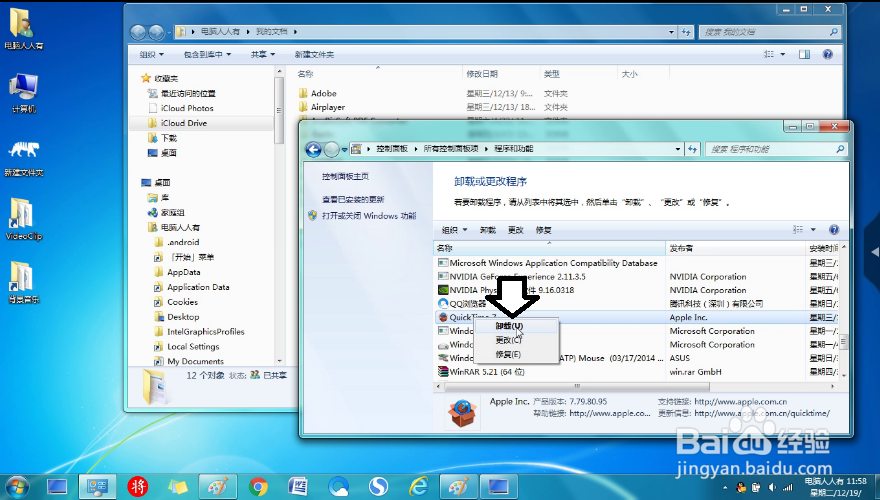The height and width of the screenshot is (500, 880).
Task: Click horizontal scrollbar in Programs list
Action: point(577,387)
